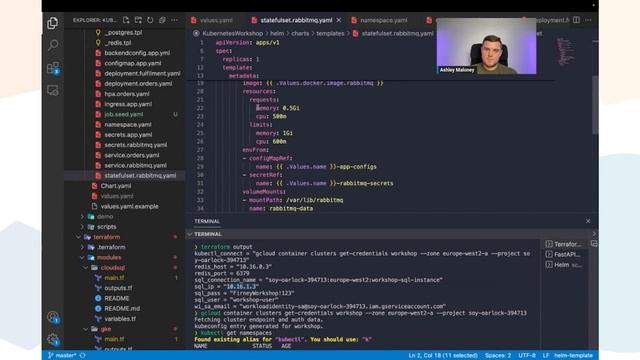Click the New File icon in Explorer header

[126, 20]
